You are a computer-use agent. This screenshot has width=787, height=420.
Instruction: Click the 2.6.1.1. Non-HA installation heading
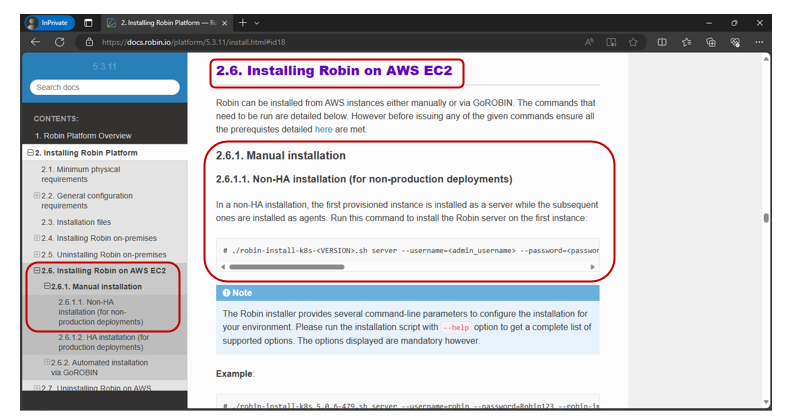coord(364,179)
